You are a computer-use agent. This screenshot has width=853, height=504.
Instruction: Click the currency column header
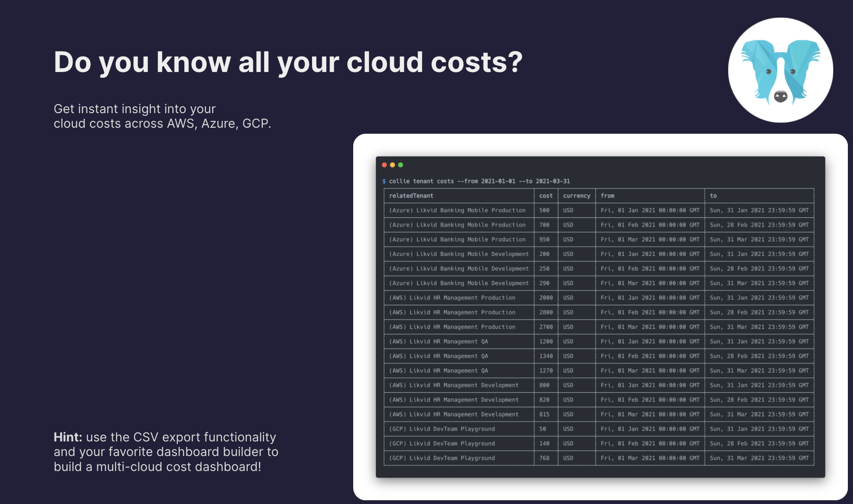pos(576,196)
